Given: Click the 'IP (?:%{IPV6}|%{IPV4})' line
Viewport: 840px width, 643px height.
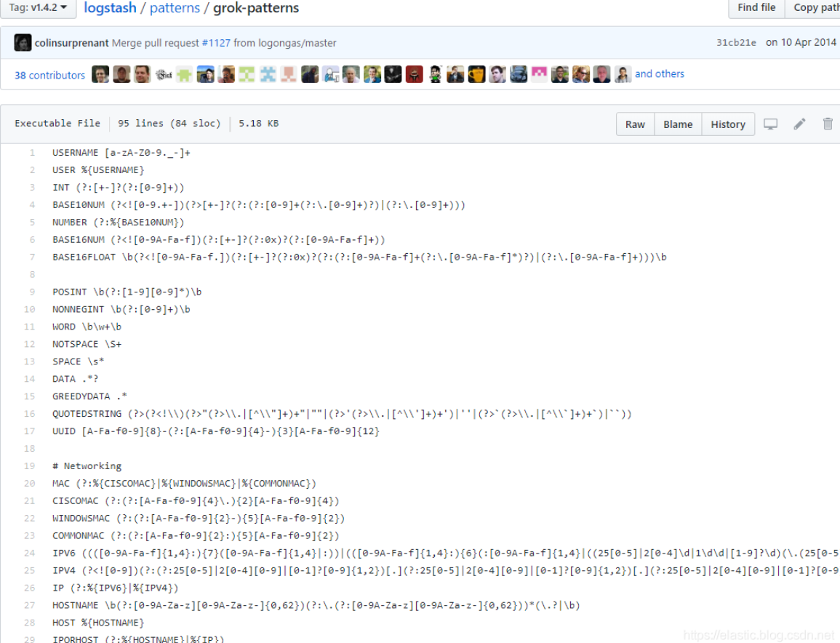Looking at the screenshot, I should coord(115,588).
